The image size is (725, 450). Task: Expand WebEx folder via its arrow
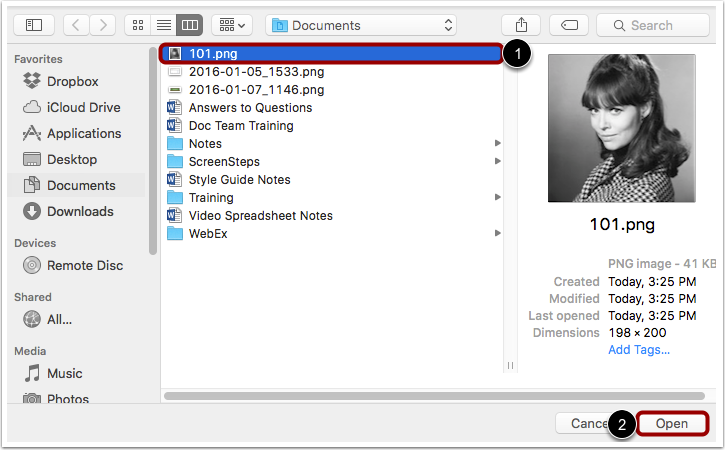pos(498,233)
